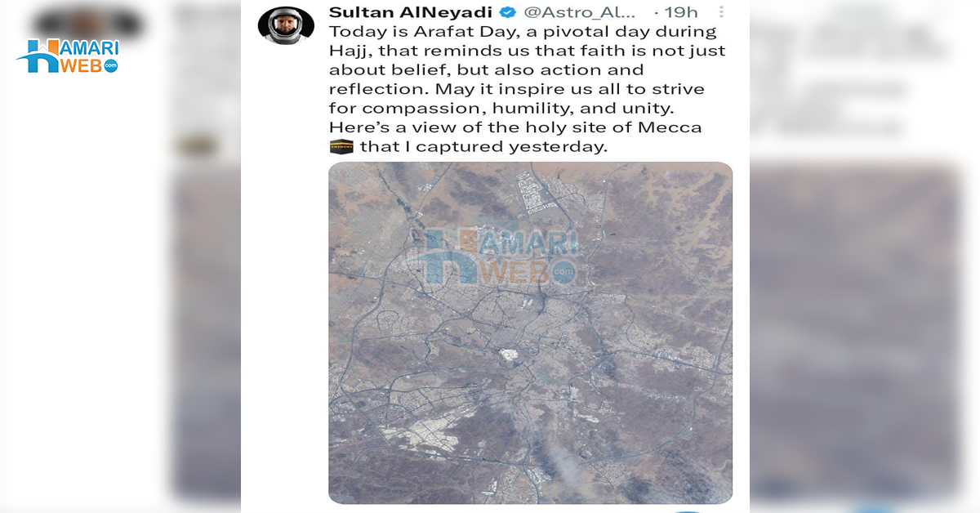980x513 pixels.
Task: Open the Sultan AlNeyadi display name link
Action: (x=411, y=12)
